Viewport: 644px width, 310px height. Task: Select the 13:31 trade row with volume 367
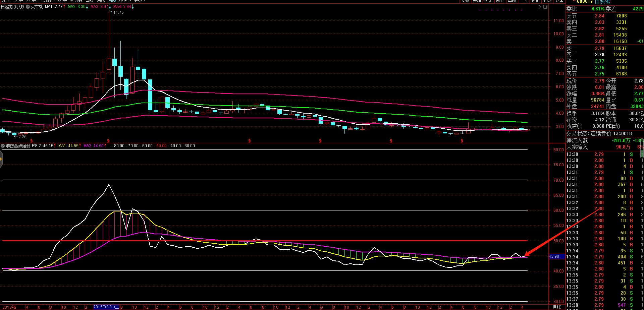(x=605, y=184)
